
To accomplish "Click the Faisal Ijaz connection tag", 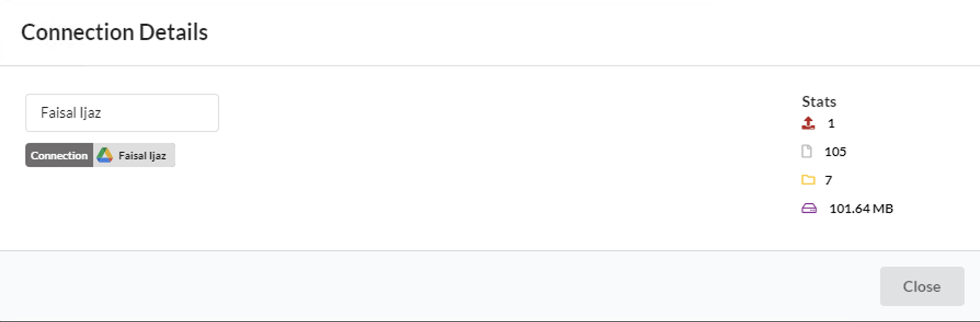I will pos(134,156).
